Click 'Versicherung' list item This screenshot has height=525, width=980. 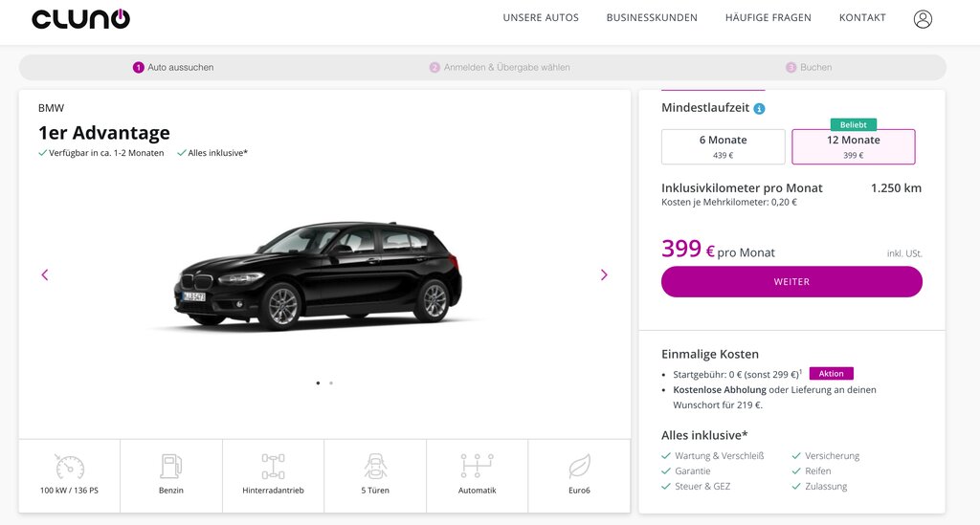coord(832,456)
